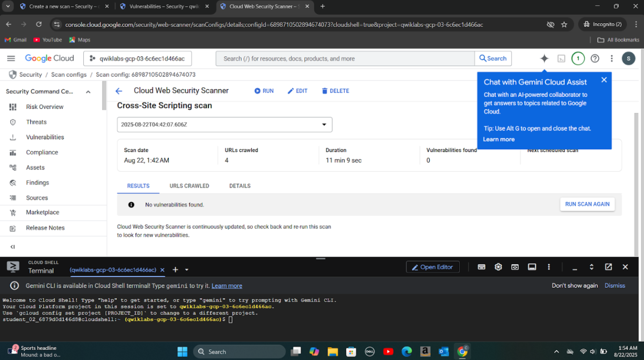
Task: Click the Cloud Shell web preview icon
Action: point(515,267)
